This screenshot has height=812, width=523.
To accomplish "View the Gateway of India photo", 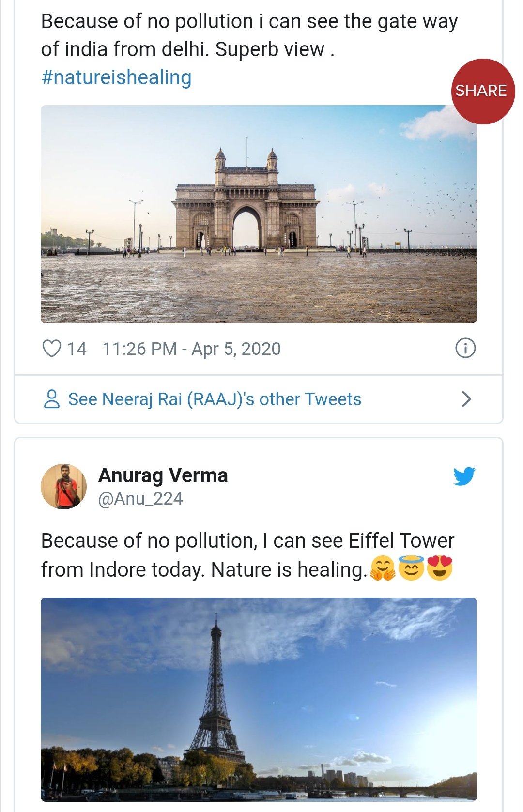I will (x=259, y=214).
